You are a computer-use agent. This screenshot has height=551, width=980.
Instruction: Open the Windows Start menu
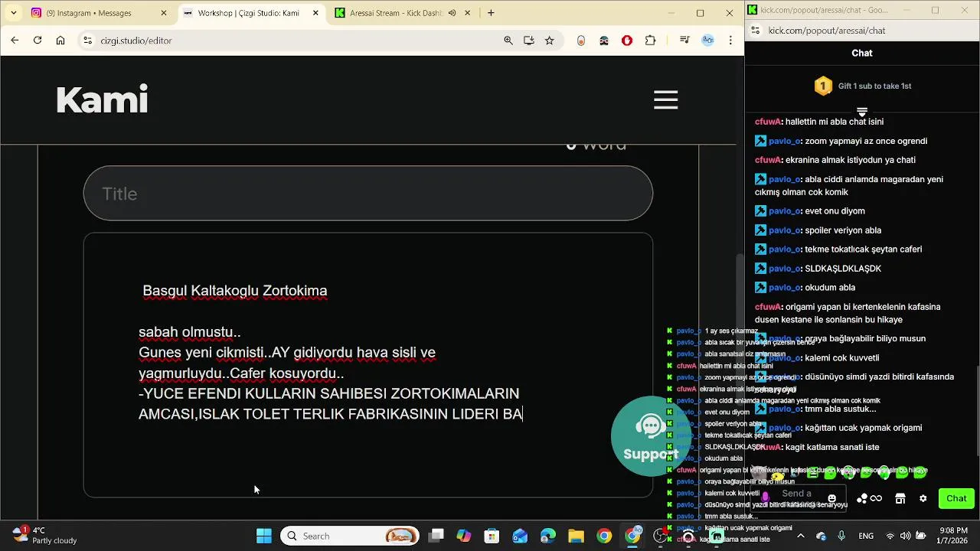(263, 536)
